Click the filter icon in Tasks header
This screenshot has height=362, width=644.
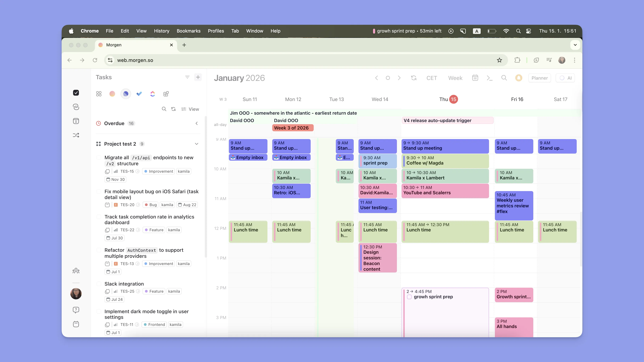187,77
